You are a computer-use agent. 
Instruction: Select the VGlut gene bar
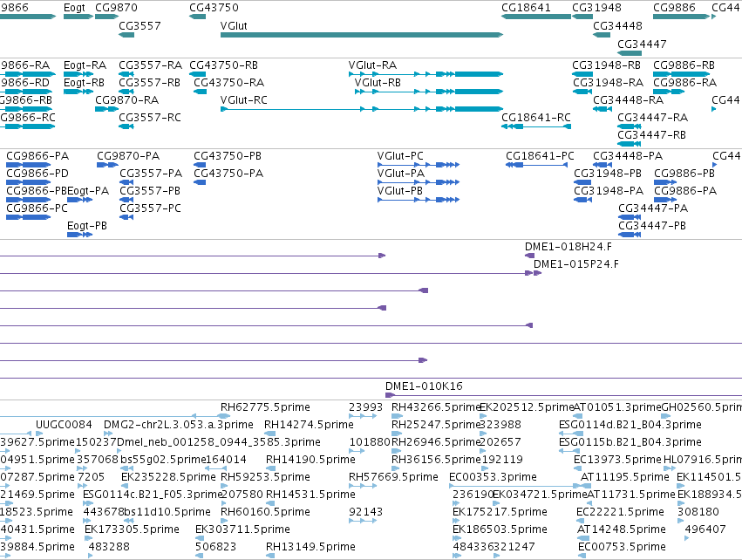[362, 35]
